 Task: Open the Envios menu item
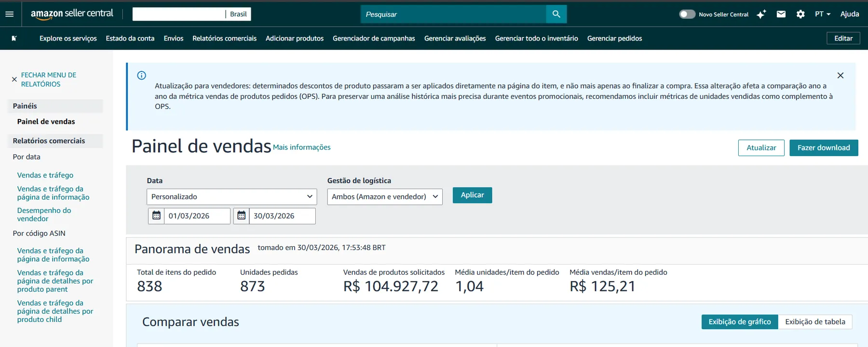coord(174,38)
